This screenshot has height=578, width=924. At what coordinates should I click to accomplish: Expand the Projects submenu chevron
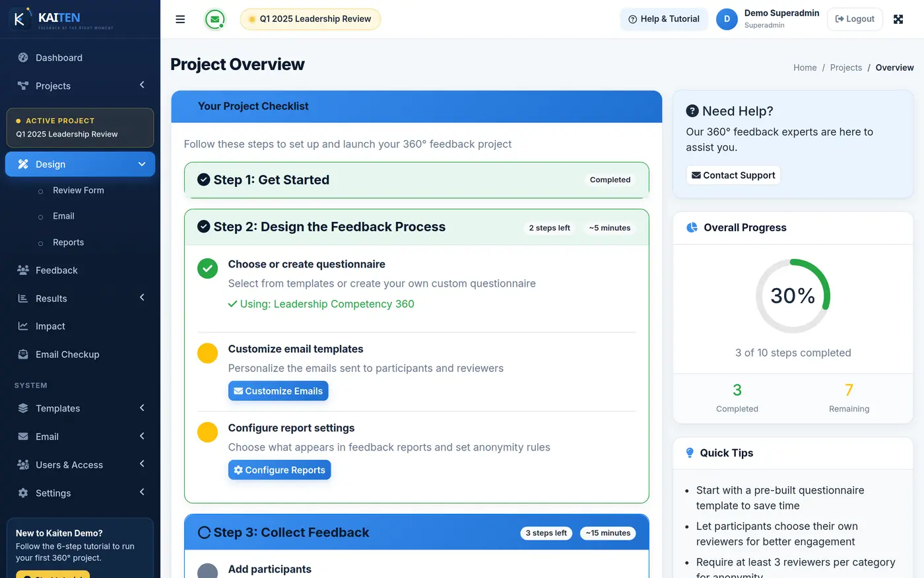[x=142, y=85]
